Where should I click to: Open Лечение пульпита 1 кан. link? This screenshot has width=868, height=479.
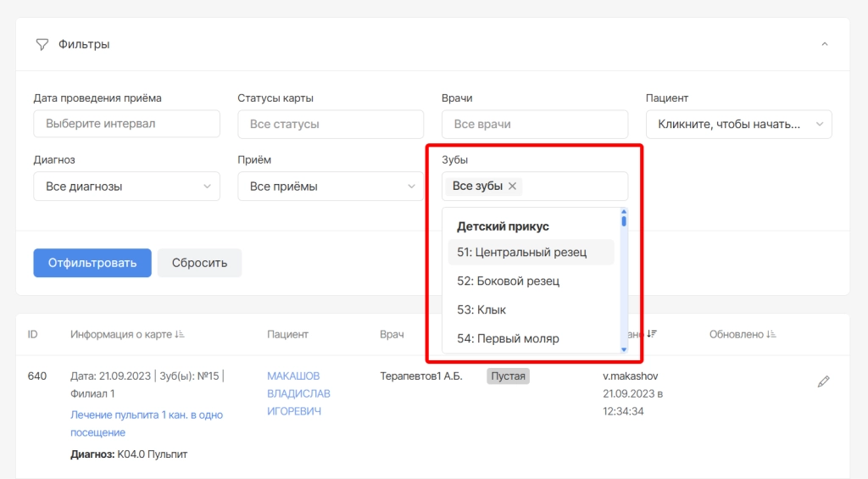[x=147, y=424]
